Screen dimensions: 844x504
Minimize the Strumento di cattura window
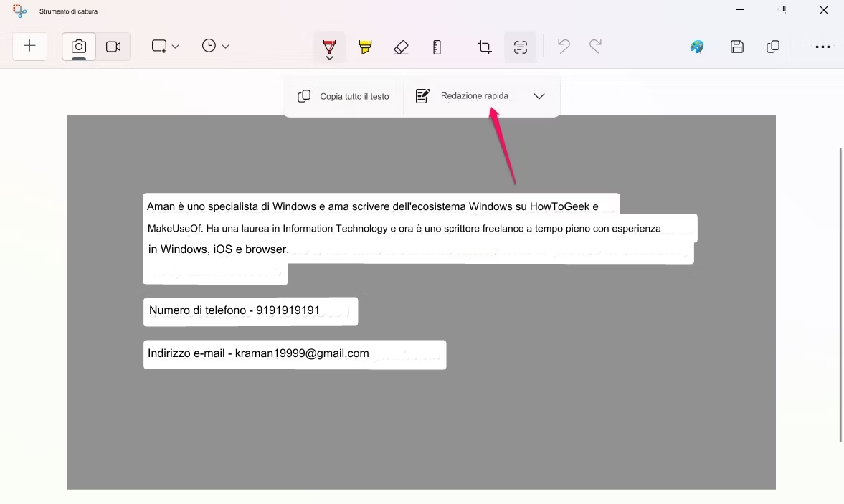pyautogui.click(x=740, y=10)
